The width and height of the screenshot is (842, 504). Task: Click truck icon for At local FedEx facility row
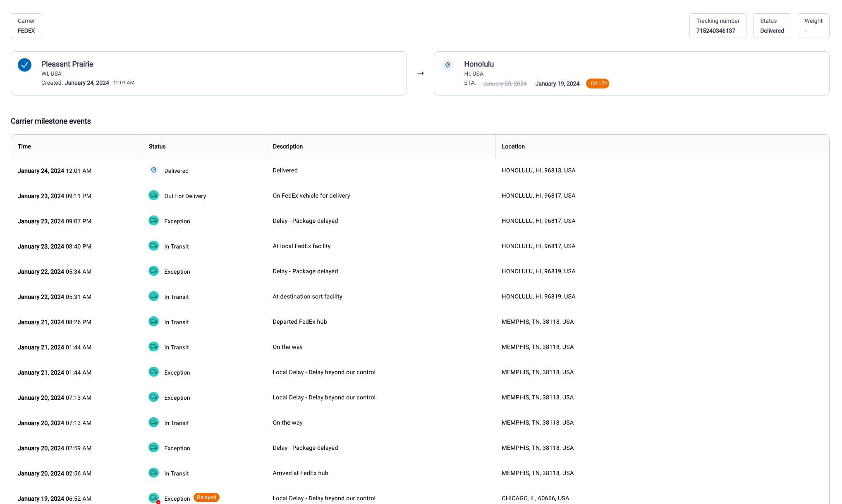pos(153,246)
